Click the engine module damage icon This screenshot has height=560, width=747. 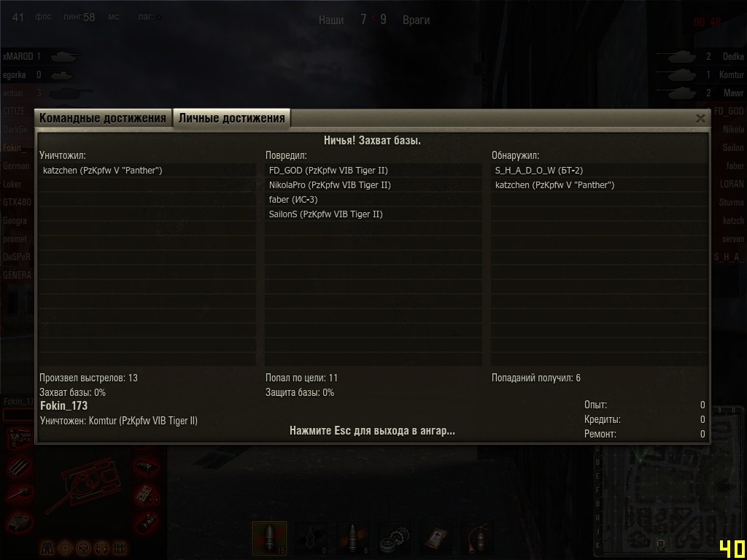point(19,437)
